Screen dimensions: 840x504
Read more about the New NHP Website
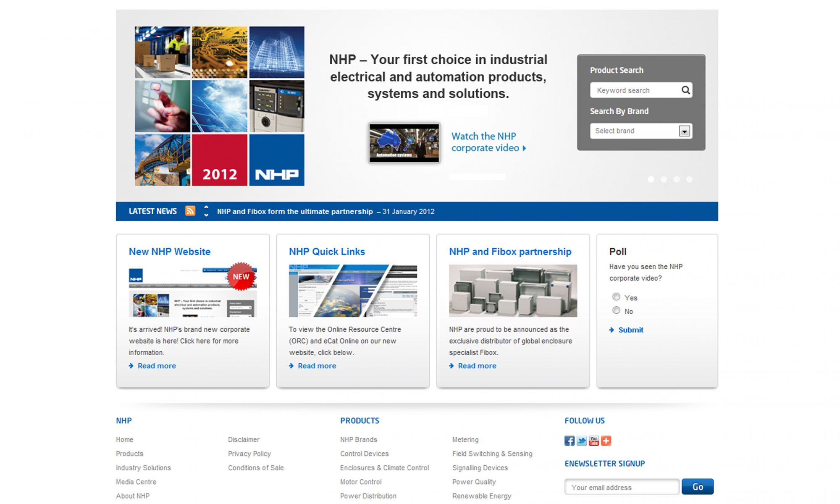[x=157, y=366]
